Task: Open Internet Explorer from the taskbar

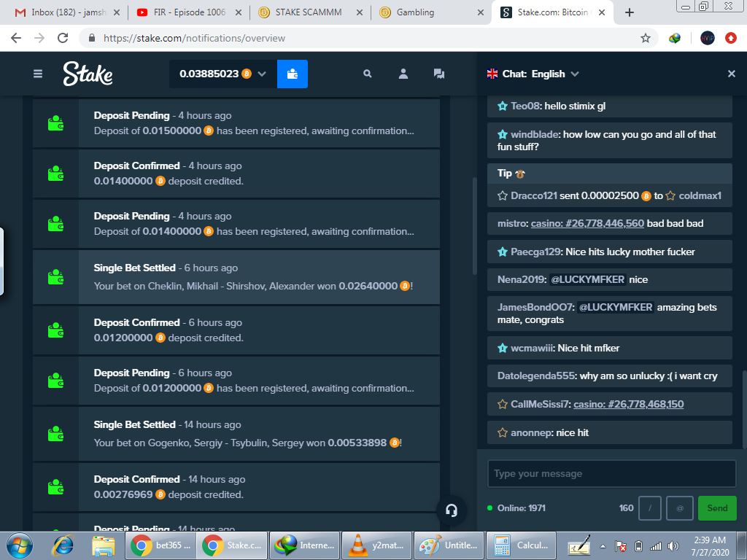Action: point(63,545)
